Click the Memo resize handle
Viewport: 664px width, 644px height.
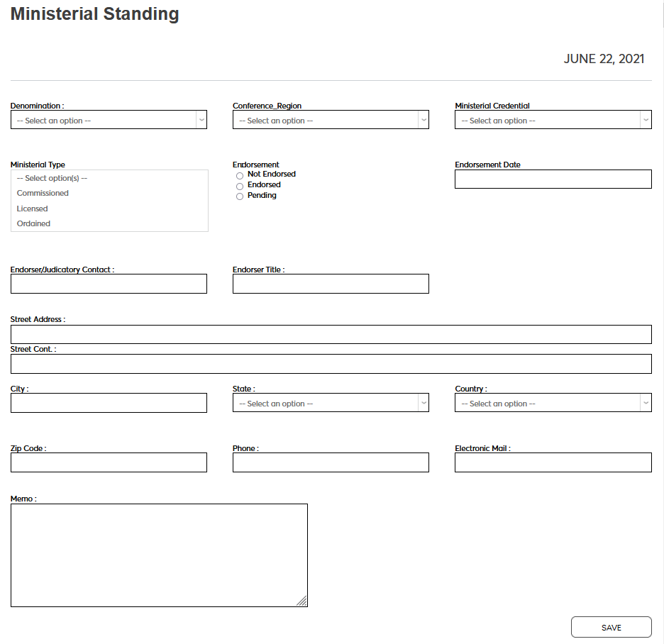tap(301, 601)
